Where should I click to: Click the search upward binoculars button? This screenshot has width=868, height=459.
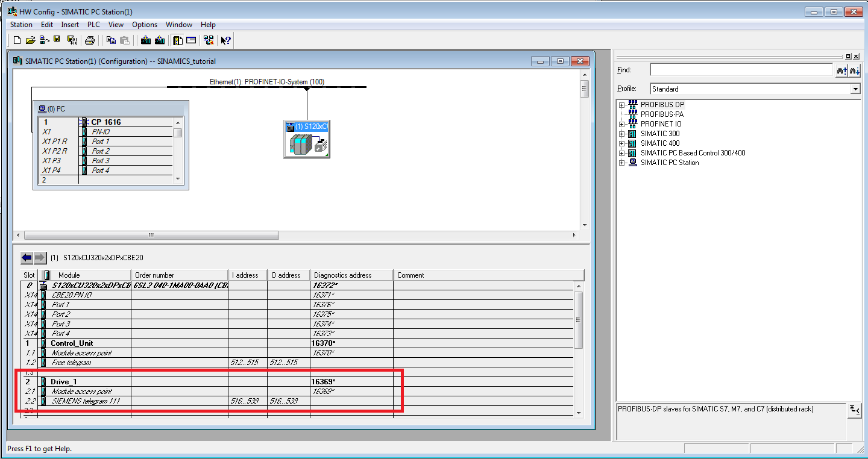pyautogui.click(x=841, y=70)
